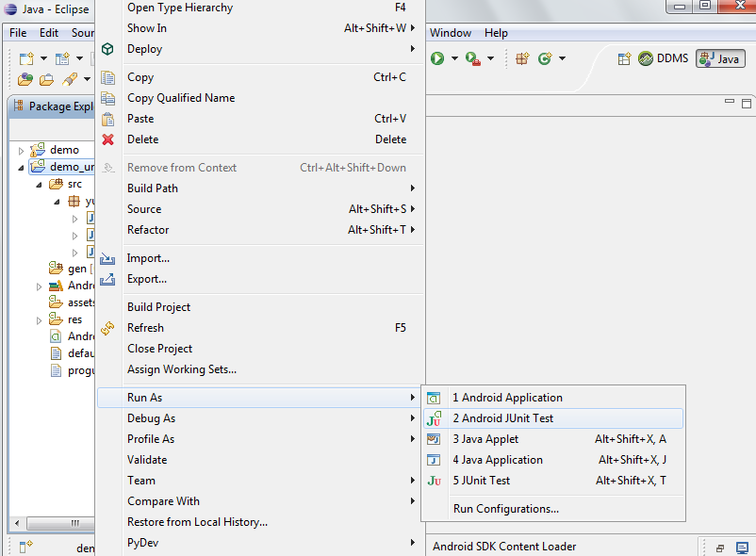Click the Deploy cube icon
This screenshot has height=556, width=756.
pos(107,49)
